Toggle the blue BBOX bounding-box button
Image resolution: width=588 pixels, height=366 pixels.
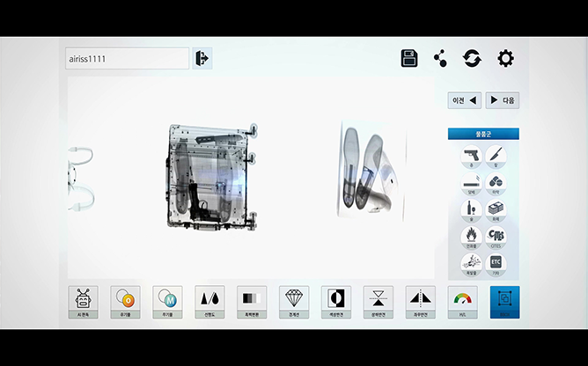click(504, 303)
